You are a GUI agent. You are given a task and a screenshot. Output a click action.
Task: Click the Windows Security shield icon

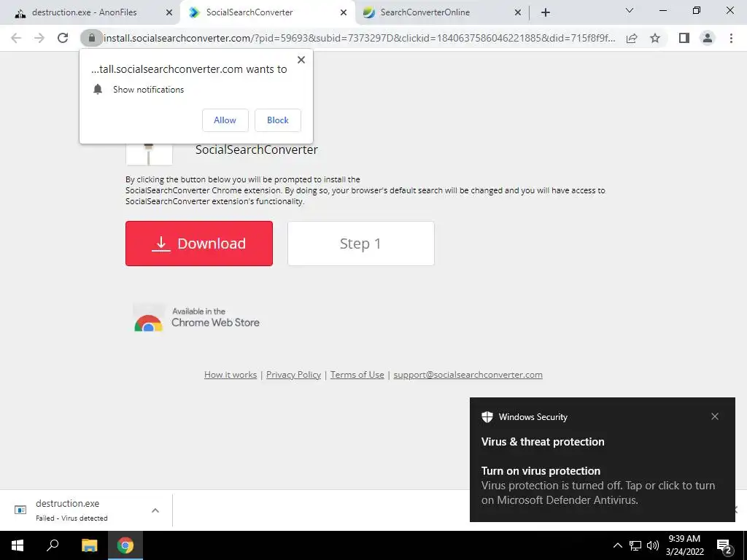coord(487,417)
